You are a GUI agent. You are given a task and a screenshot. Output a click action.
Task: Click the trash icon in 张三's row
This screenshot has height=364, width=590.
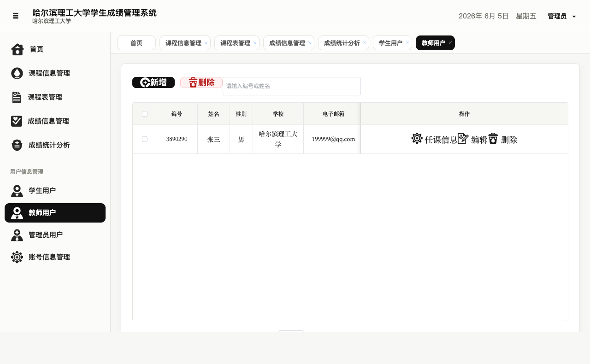click(x=493, y=138)
